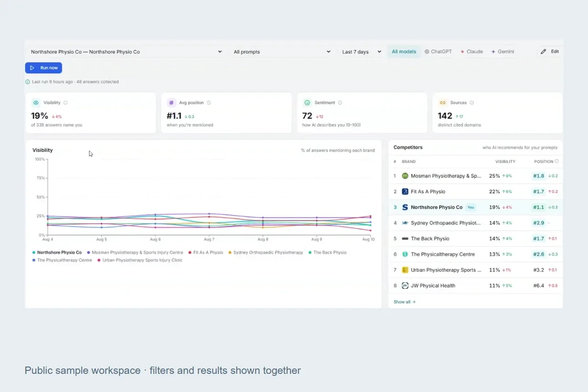Select the Gemini model filter

click(x=503, y=51)
